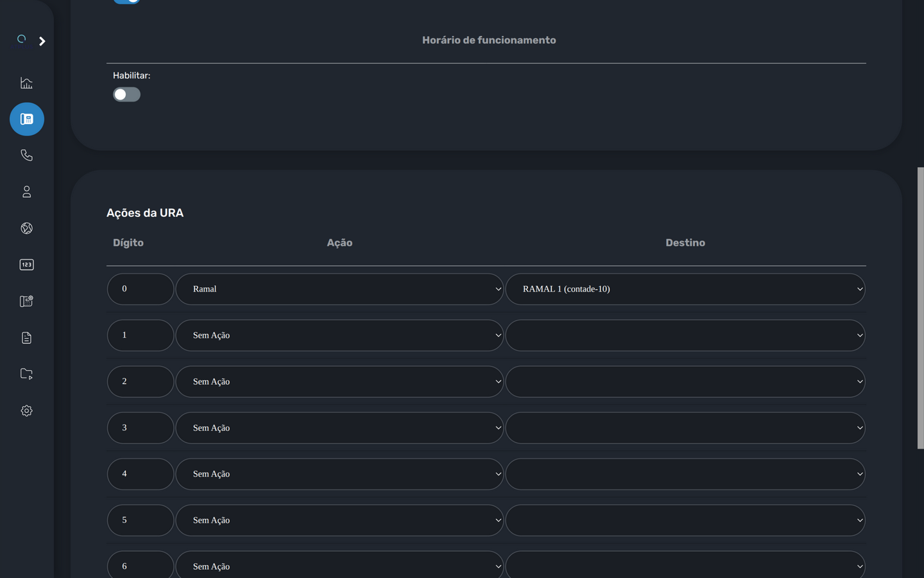Choose a Destino for digit 5
The image size is (924, 578).
(x=685, y=520)
